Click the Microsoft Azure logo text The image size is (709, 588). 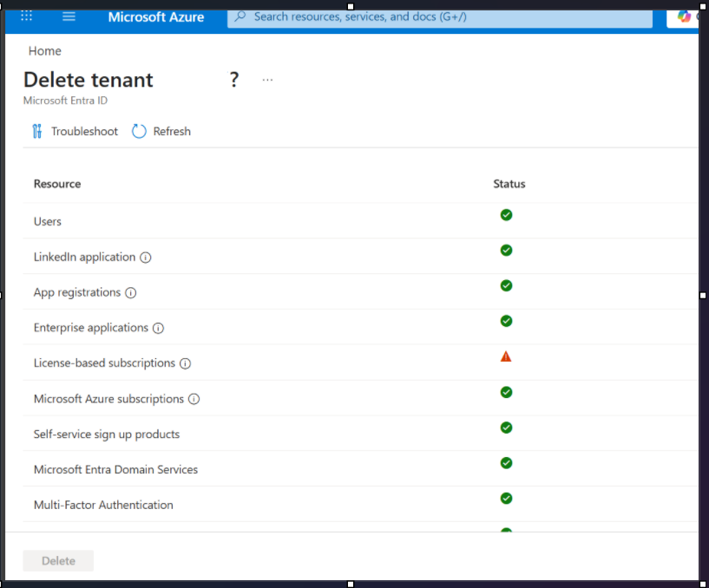click(156, 17)
